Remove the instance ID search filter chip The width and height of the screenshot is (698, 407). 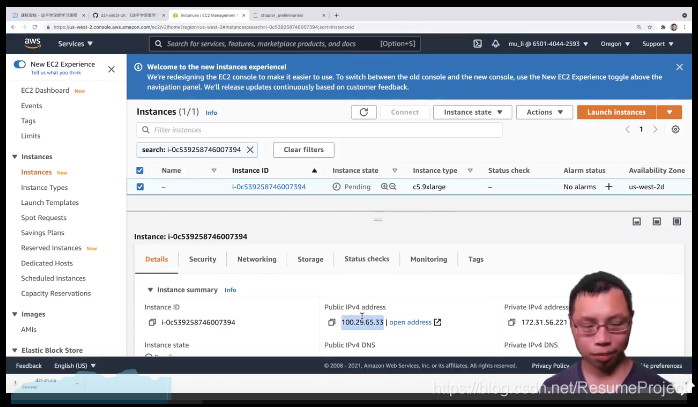point(250,150)
